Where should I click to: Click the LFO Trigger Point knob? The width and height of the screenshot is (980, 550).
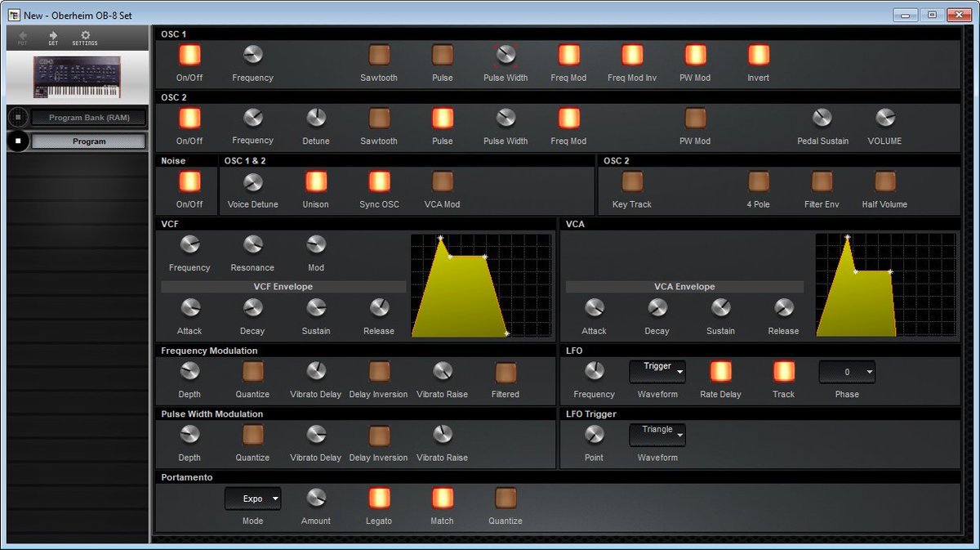(x=595, y=435)
